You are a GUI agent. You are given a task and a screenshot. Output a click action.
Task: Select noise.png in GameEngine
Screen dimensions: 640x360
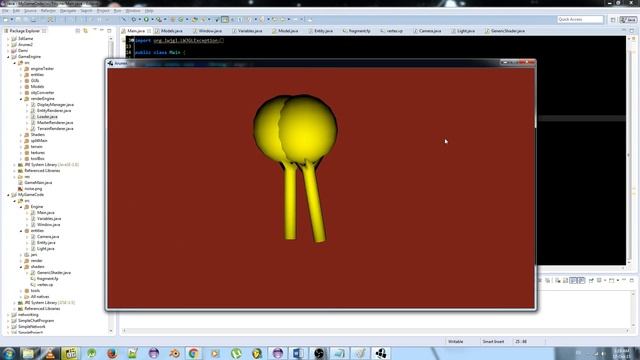[33, 189]
